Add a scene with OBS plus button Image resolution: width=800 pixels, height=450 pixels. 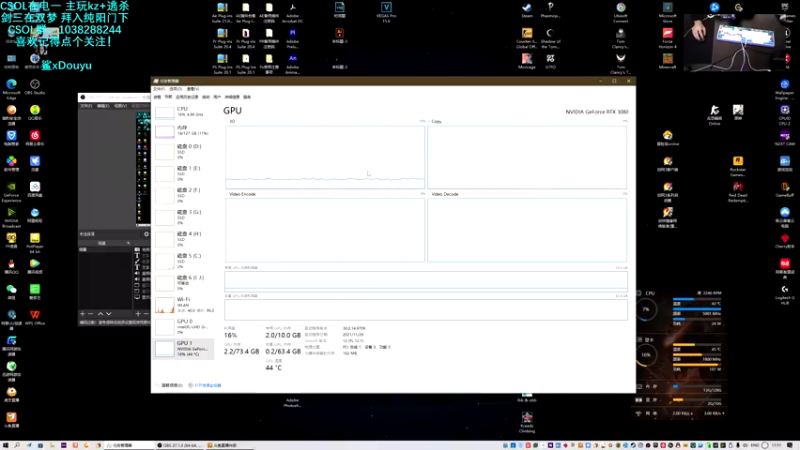(82, 314)
